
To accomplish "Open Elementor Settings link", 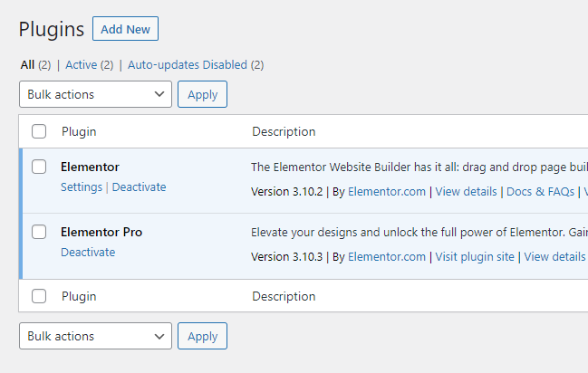I will [x=82, y=187].
